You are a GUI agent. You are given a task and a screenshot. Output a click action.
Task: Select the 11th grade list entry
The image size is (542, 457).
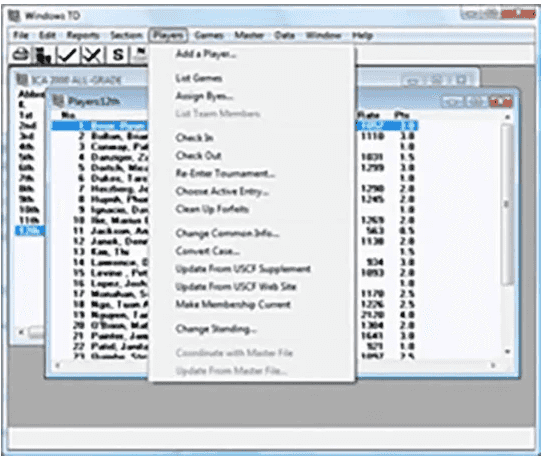[29, 220]
